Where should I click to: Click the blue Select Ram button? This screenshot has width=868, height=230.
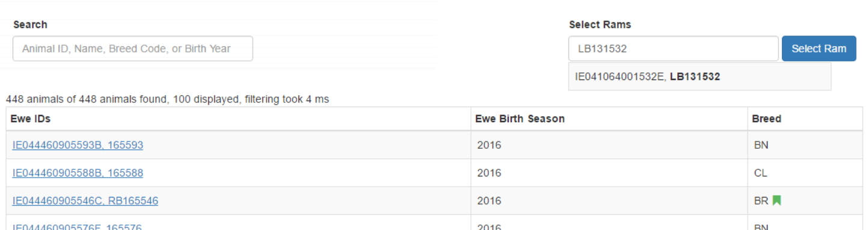pyautogui.click(x=819, y=49)
